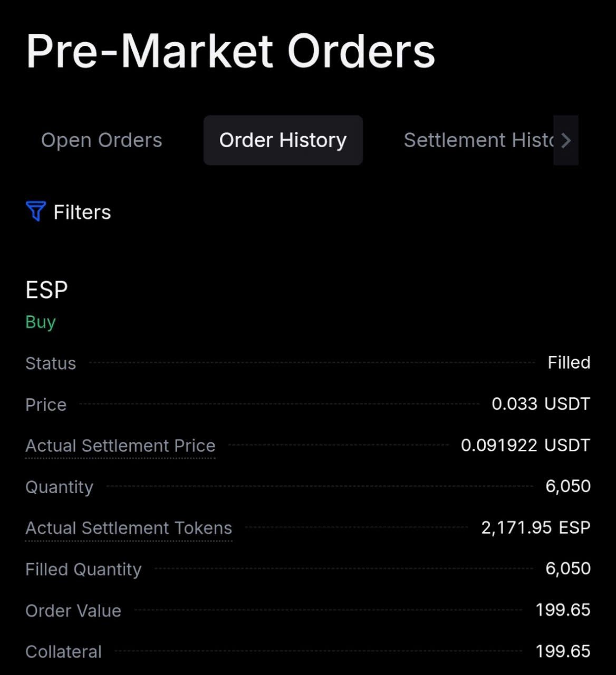Screen dimensions: 616x675
Task: Click the blue funnel Filters icon
Action: 35,211
